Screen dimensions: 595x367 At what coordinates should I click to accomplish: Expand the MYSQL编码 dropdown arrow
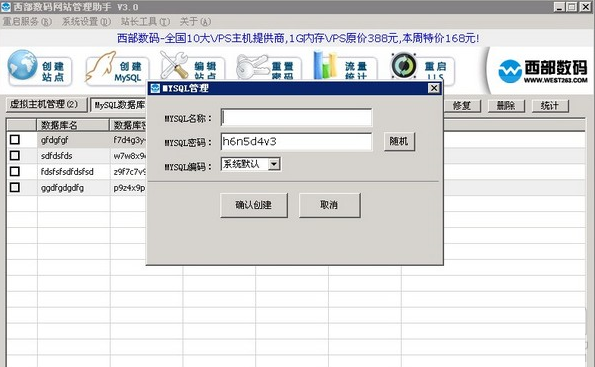click(x=274, y=164)
